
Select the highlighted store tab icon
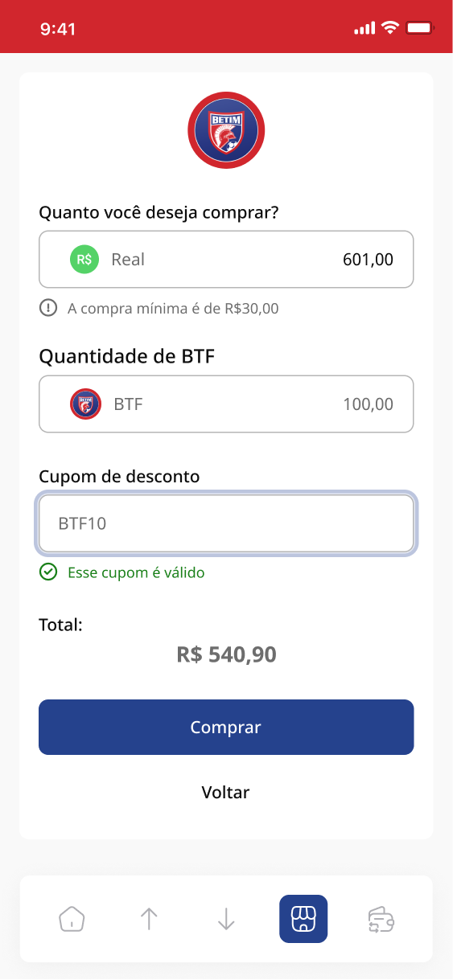point(303,918)
